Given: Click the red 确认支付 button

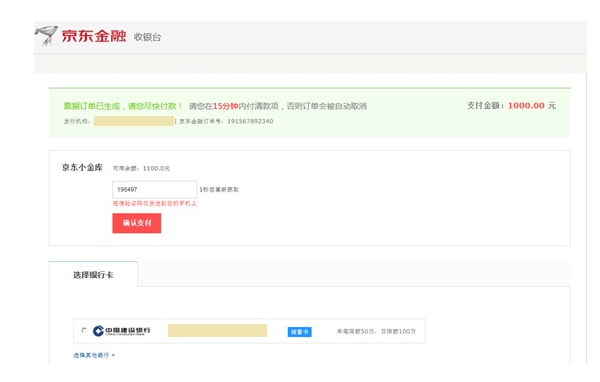Looking at the screenshot, I should 137,223.
